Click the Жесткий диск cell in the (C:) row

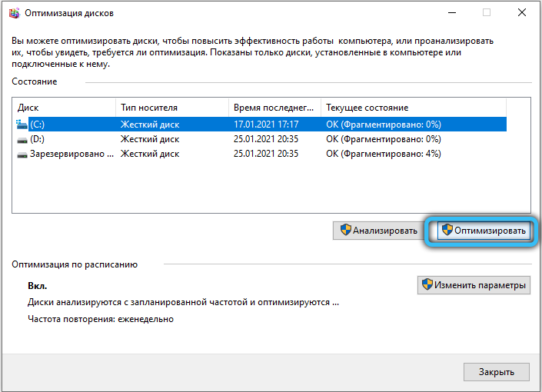tap(150, 125)
